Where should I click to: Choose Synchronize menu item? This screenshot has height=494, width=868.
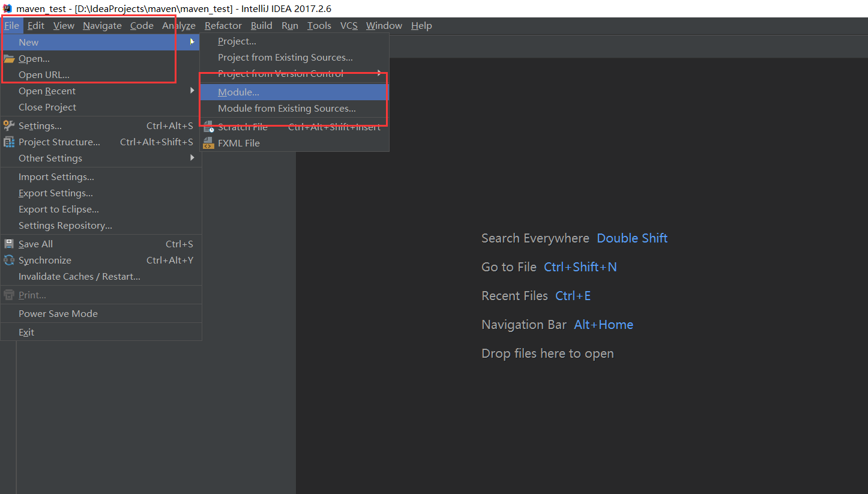coord(100,260)
